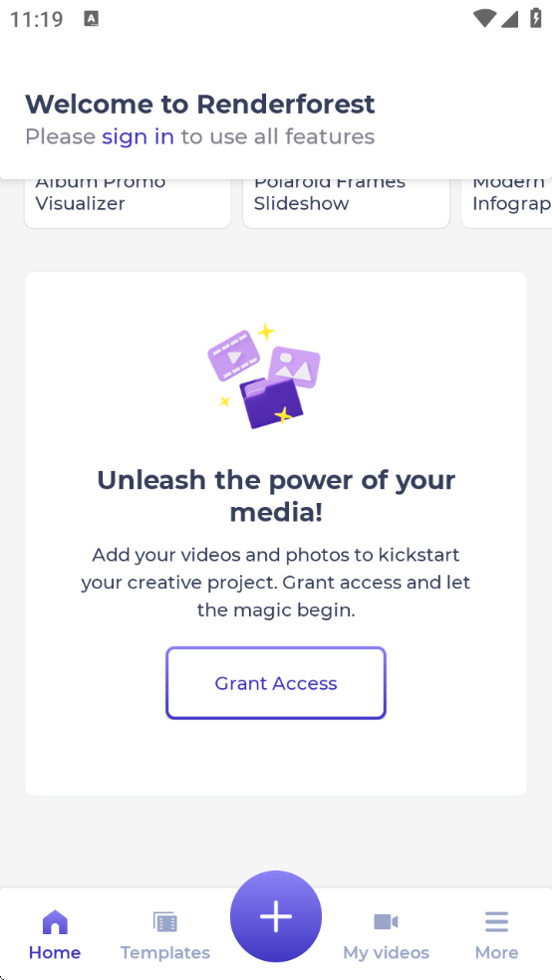Tap the purple plus create button

[276, 916]
